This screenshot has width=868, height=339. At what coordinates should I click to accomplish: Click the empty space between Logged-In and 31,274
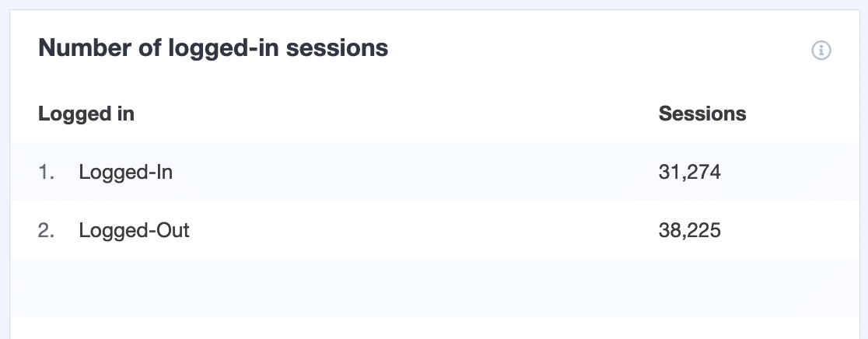[x=412, y=172]
